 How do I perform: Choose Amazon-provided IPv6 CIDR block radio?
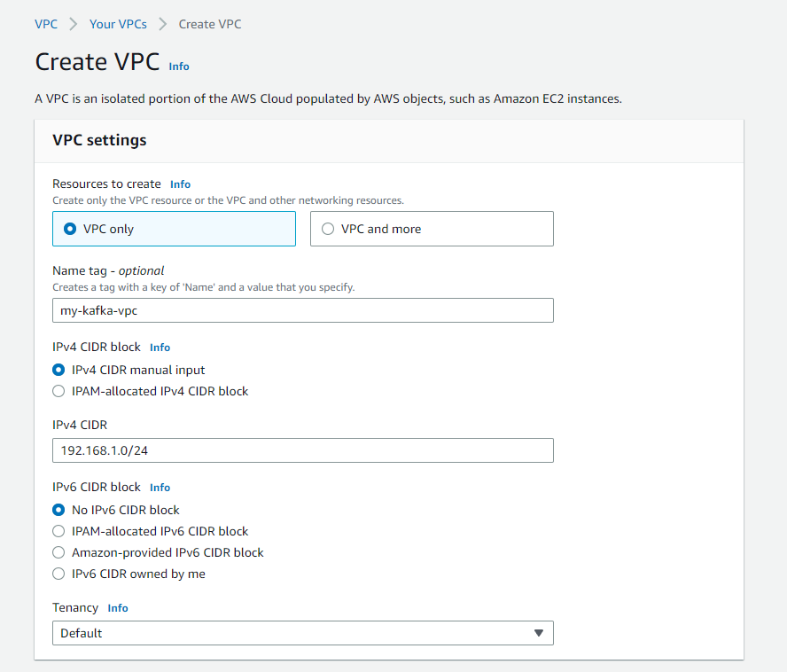pyautogui.click(x=58, y=552)
